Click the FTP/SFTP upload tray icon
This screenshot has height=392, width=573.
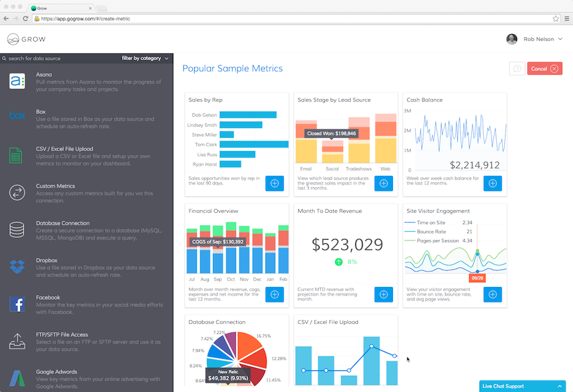pos(17,341)
